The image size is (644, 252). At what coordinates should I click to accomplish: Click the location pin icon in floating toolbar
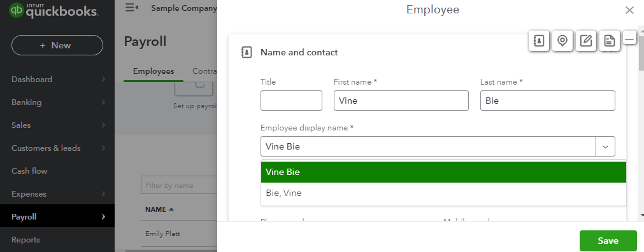tap(562, 41)
